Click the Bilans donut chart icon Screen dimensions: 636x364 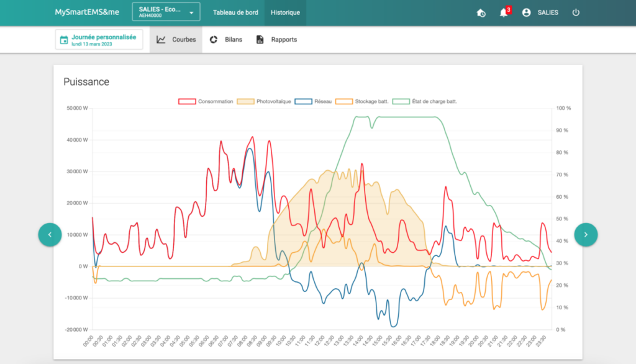[214, 39]
